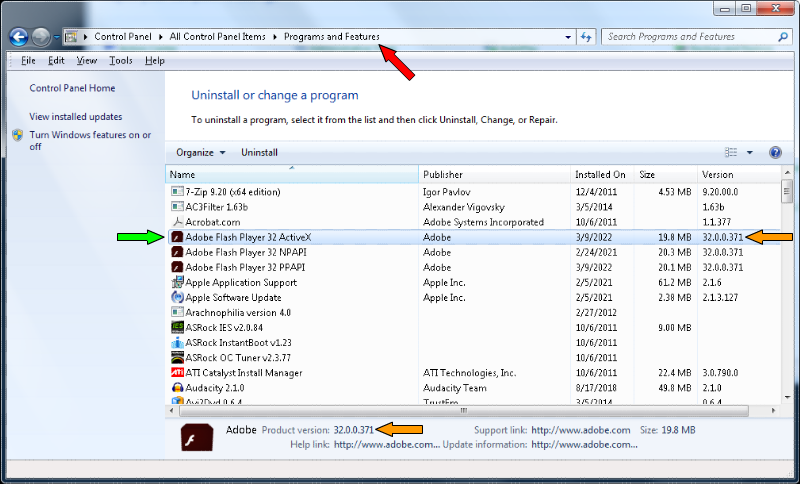800x484 pixels.
Task: Open Turn Windows features on or off
Action: (90, 141)
